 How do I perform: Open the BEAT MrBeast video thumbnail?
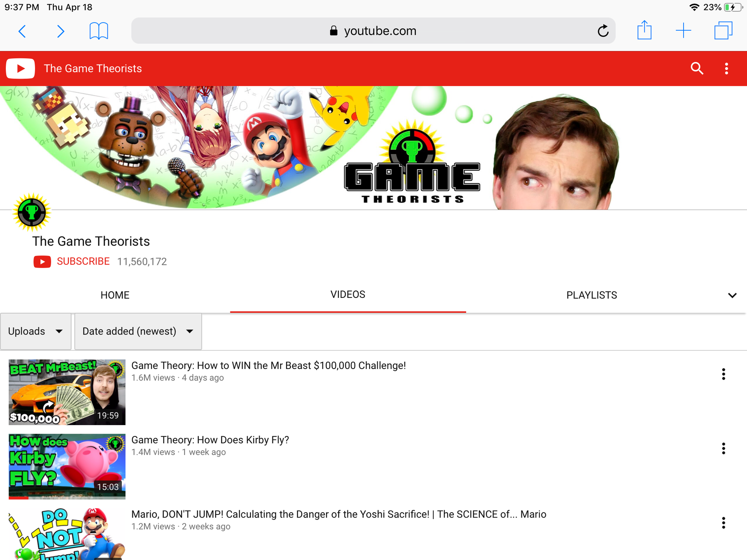[67, 392]
